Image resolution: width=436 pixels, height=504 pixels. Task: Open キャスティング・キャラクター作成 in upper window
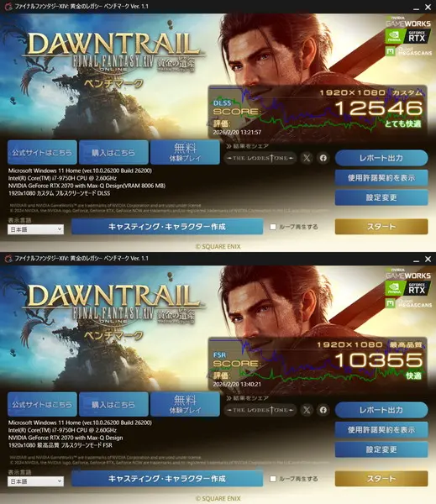tap(167, 227)
